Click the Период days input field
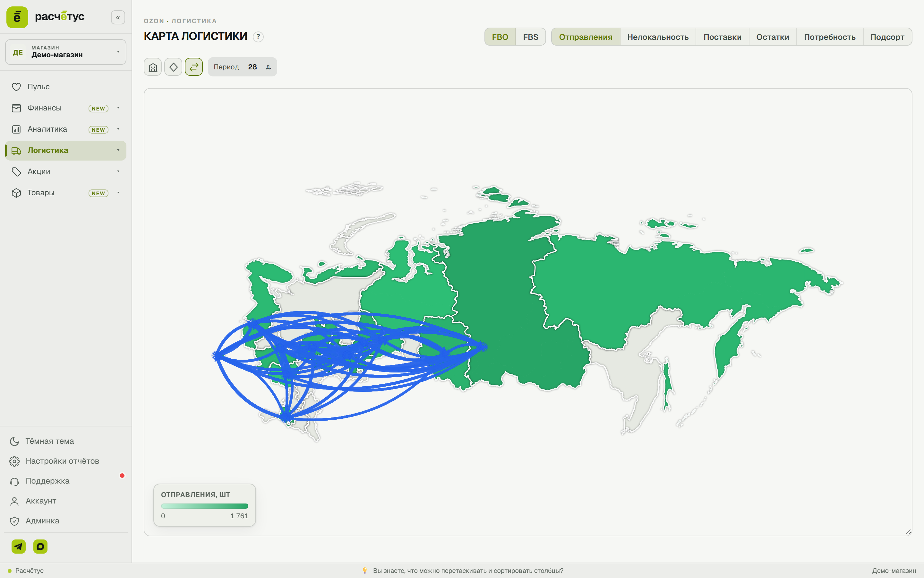The image size is (924, 578). tap(252, 67)
